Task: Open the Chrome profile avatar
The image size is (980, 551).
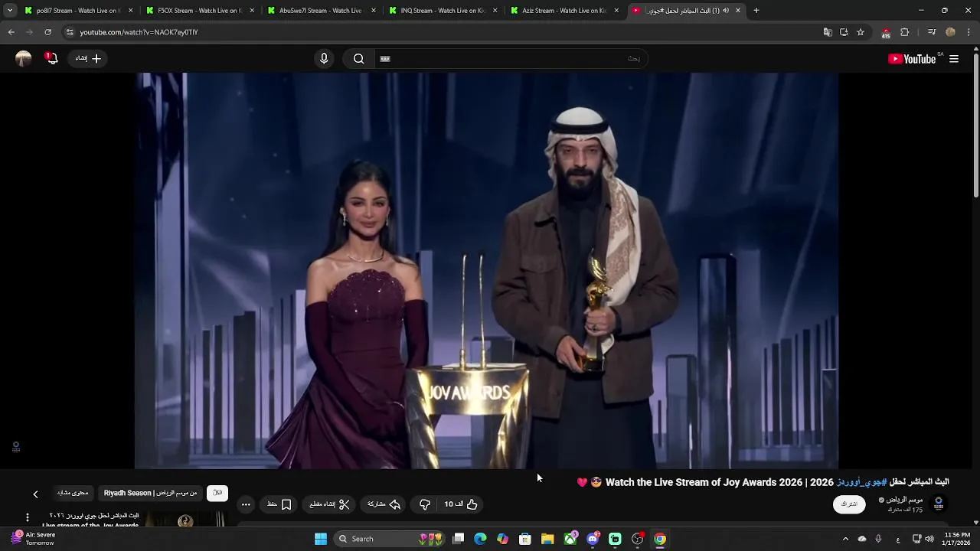Action: click(950, 32)
